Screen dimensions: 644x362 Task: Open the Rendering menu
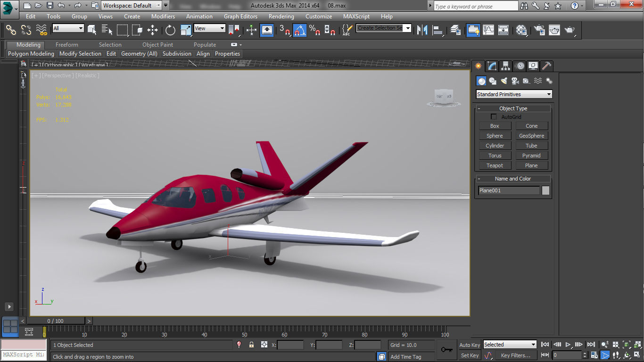(281, 16)
